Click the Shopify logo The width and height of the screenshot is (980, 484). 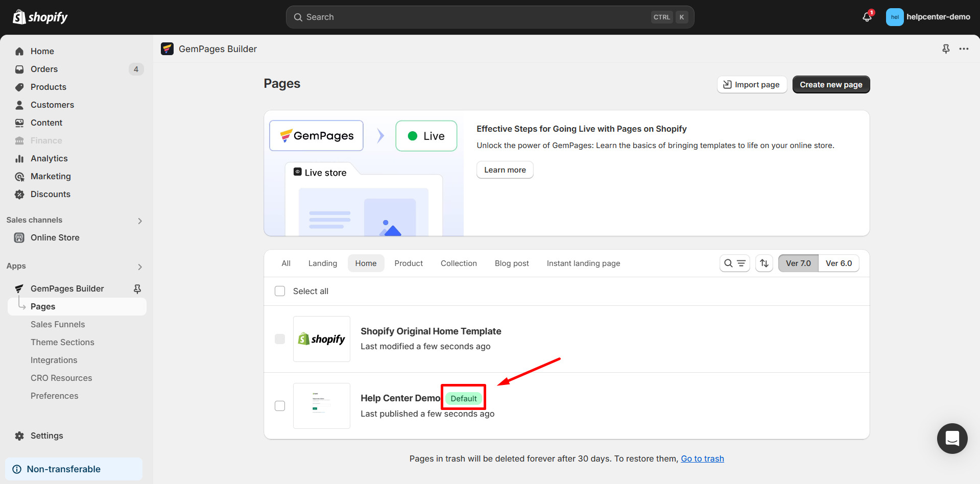pyautogui.click(x=40, y=17)
